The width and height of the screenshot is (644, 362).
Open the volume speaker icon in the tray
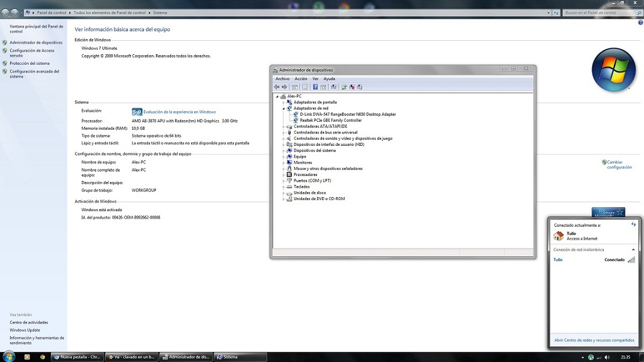pyautogui.click(x=607, y=358)
